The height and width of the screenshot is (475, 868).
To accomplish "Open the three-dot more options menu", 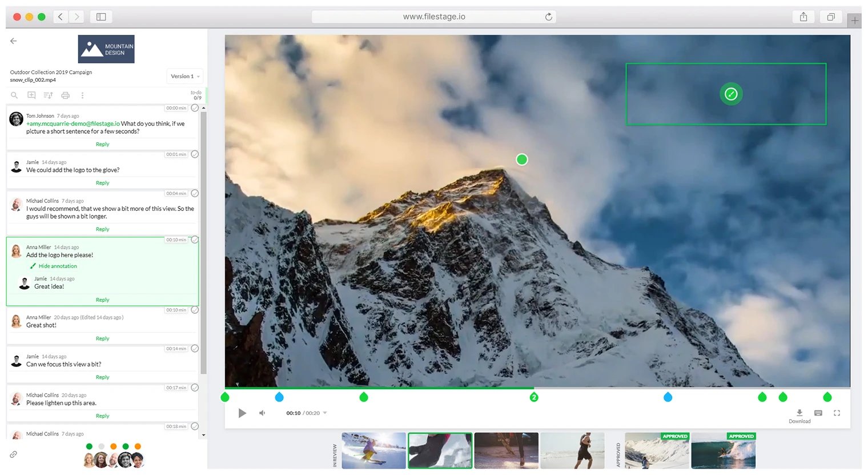I will point(82,95).
